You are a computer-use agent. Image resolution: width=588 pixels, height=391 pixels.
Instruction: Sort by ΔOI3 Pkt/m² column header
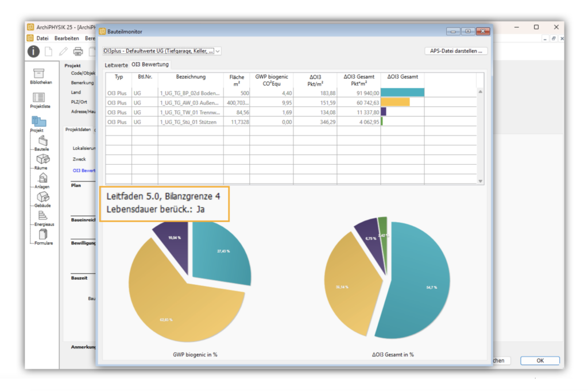click(x=315, y=80)
